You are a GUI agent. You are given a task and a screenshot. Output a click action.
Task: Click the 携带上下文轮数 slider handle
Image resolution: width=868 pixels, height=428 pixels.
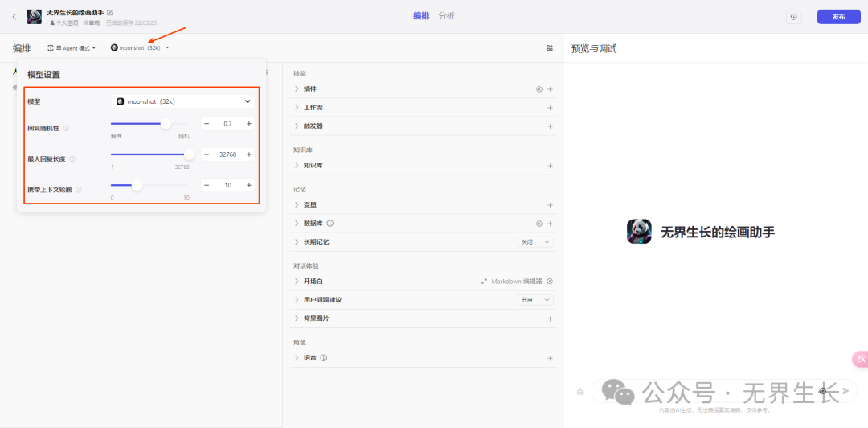coord(137,185)
